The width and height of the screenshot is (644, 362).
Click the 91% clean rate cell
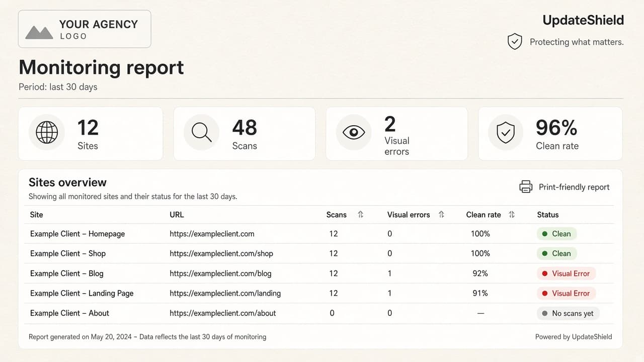coord(480,293)
